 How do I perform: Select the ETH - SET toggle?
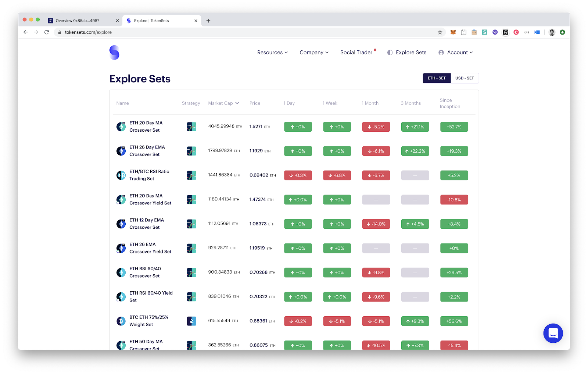pyautogui.click(x=437, y=78)
